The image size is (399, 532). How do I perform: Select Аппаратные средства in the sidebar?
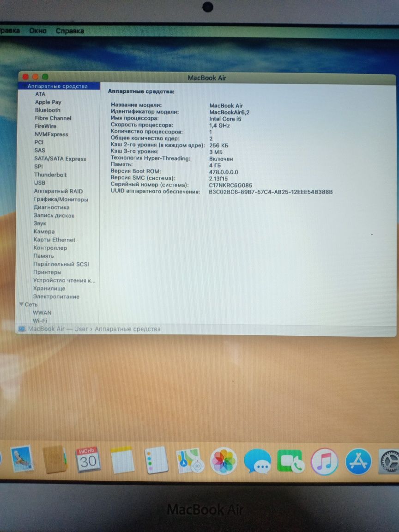(x=58, y=86)
